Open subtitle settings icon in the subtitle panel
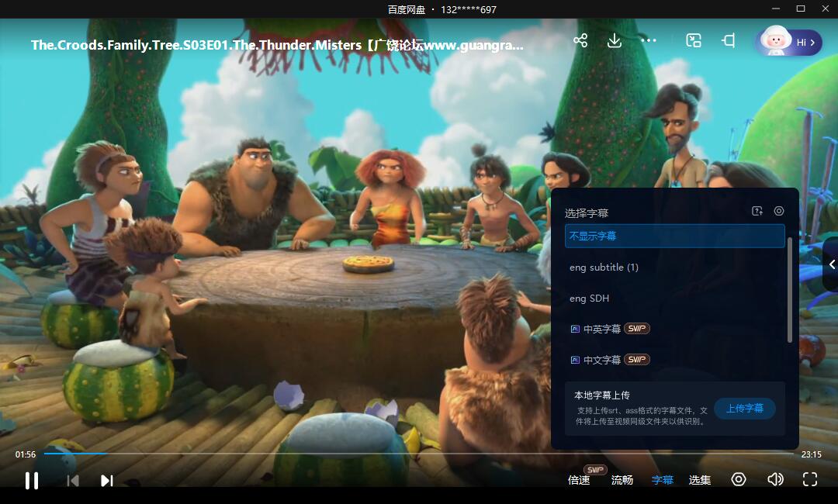 point(779,212)
